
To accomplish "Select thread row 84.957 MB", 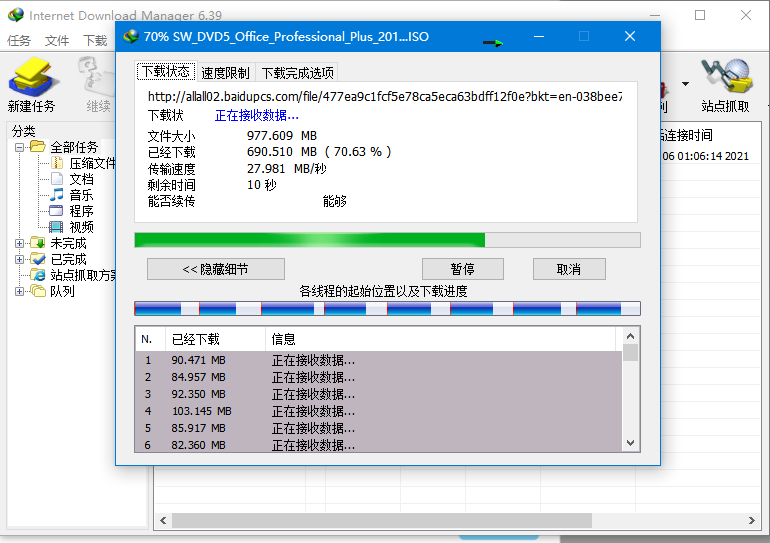I will (379, 377).
